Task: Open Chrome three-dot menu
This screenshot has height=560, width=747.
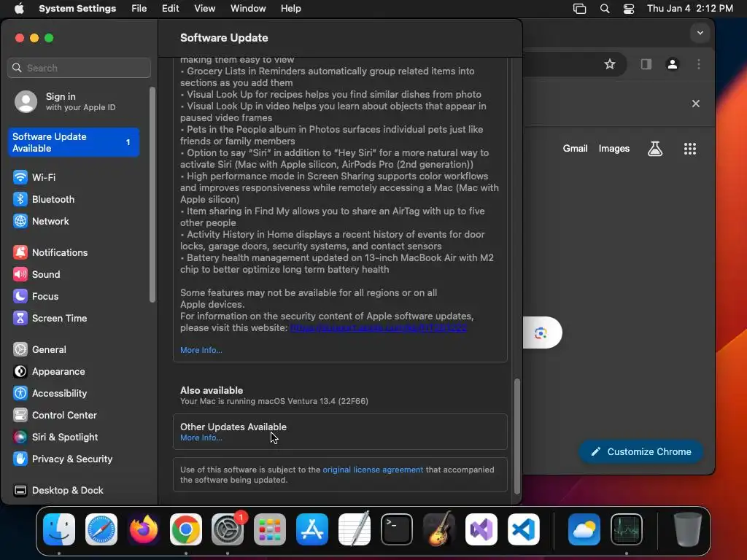Action: (x=698, y=64)
